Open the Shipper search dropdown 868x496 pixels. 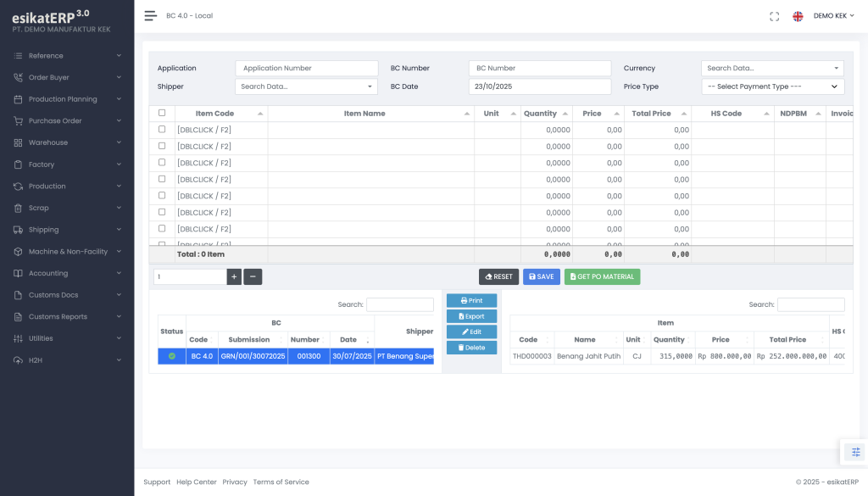point(306,86)
